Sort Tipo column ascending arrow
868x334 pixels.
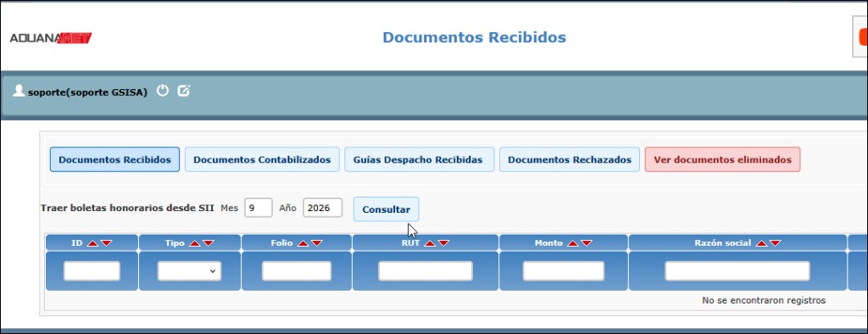click(194, 243)
